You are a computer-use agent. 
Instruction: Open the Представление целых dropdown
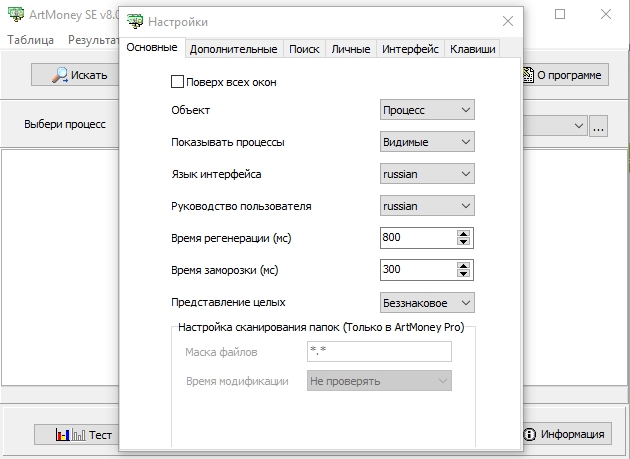click(x=427, y=303)
